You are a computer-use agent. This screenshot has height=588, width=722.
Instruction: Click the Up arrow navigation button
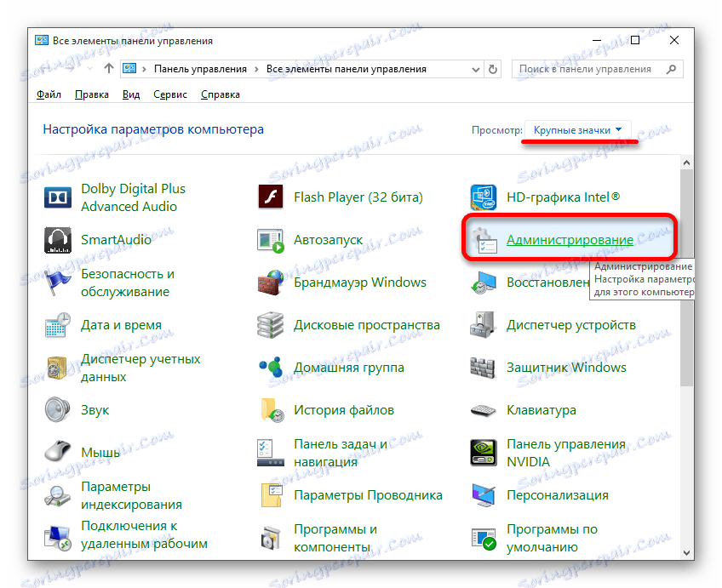tap(109, 69)
